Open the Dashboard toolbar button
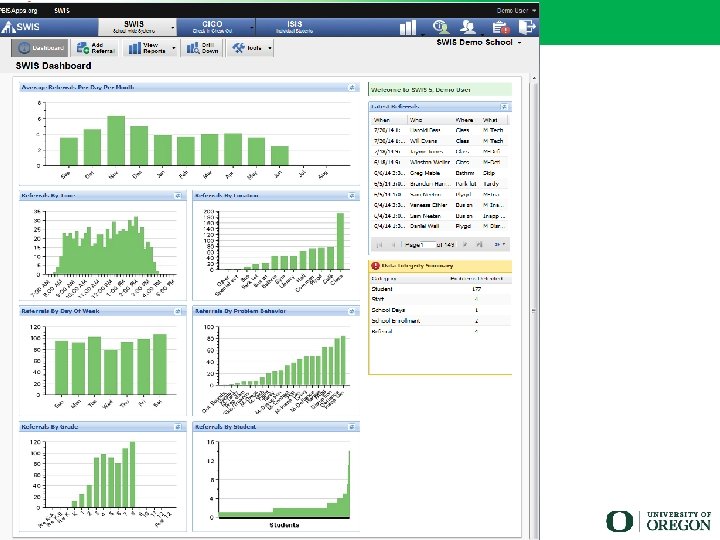This screenshot has width=720, height=540. coord(40,48)
